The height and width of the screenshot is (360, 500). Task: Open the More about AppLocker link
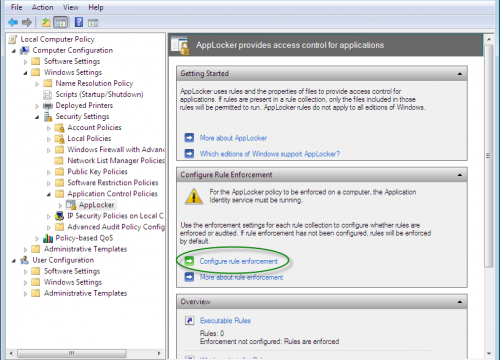point(233,138)
